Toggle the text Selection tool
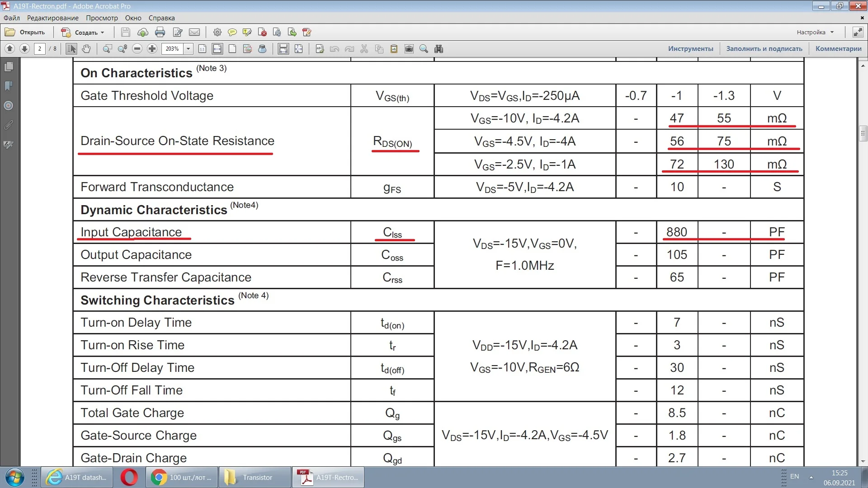The image size is (868, 488). tap(71, 49)
